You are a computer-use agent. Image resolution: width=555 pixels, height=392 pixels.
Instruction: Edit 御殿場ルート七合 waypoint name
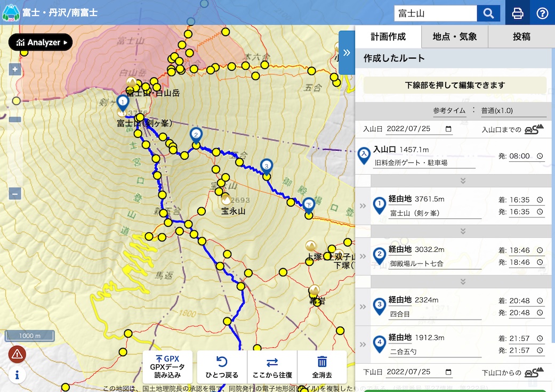pos(436,264)
